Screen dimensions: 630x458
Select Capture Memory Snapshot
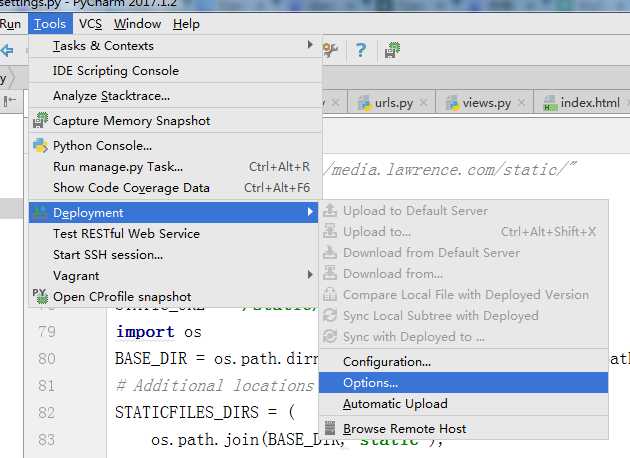175,121
